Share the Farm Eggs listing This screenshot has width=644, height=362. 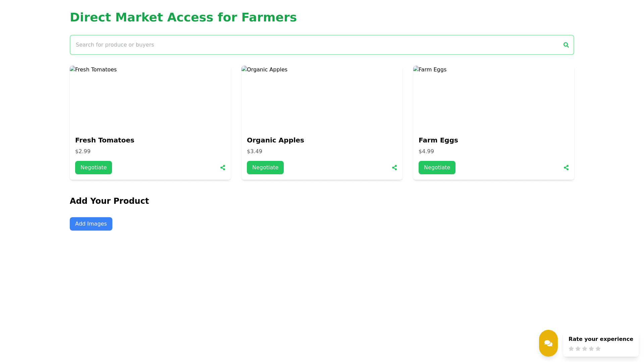click(566, 168)
